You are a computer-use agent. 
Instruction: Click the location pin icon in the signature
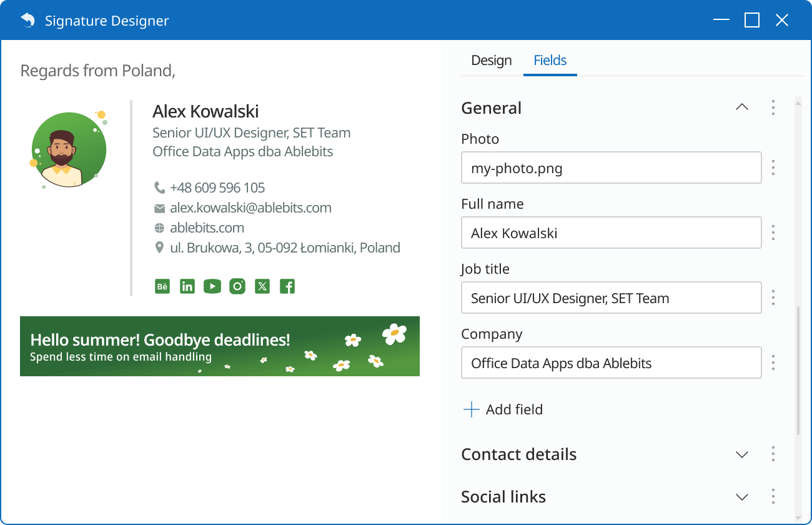[x=159, y=247]
